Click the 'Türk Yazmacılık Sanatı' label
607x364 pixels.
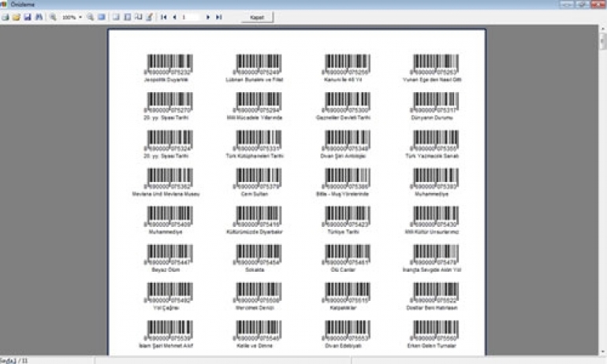coord(432,156)
